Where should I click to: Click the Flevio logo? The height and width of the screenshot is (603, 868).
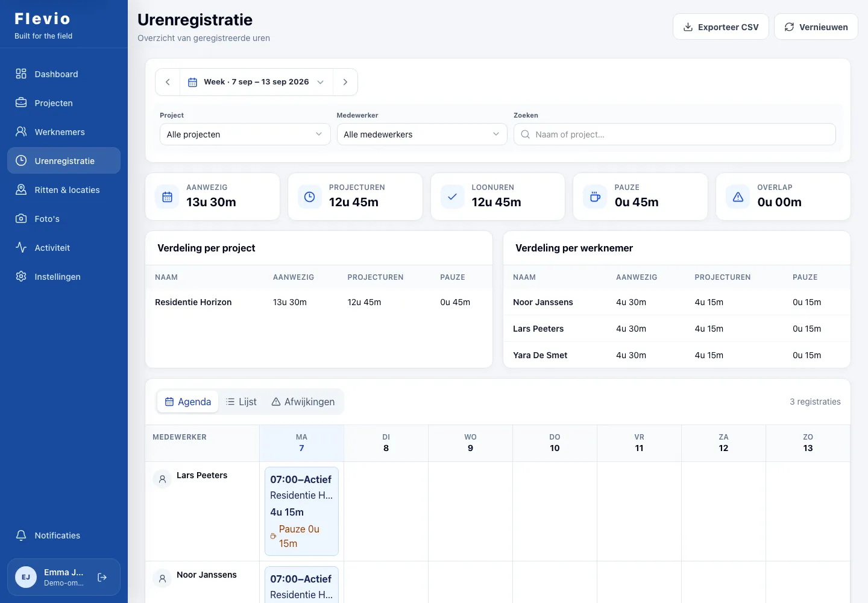click(x=42, y=19)
